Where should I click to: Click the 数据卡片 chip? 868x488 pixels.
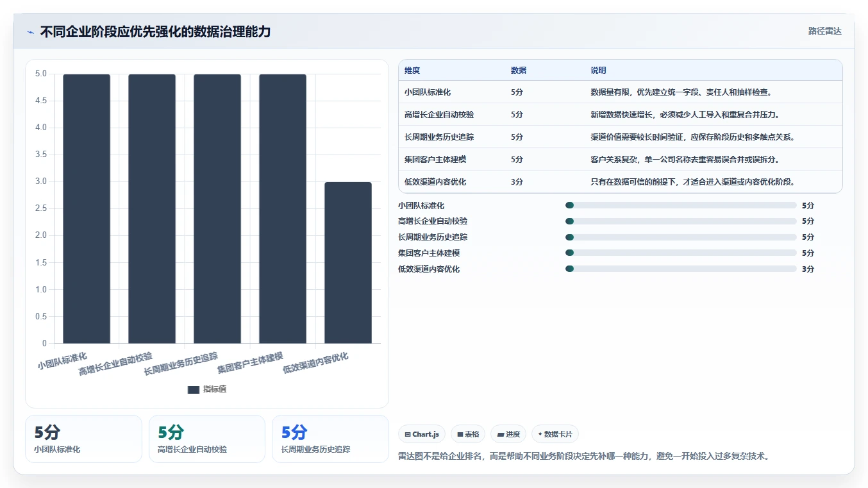(x=555, y=434)
